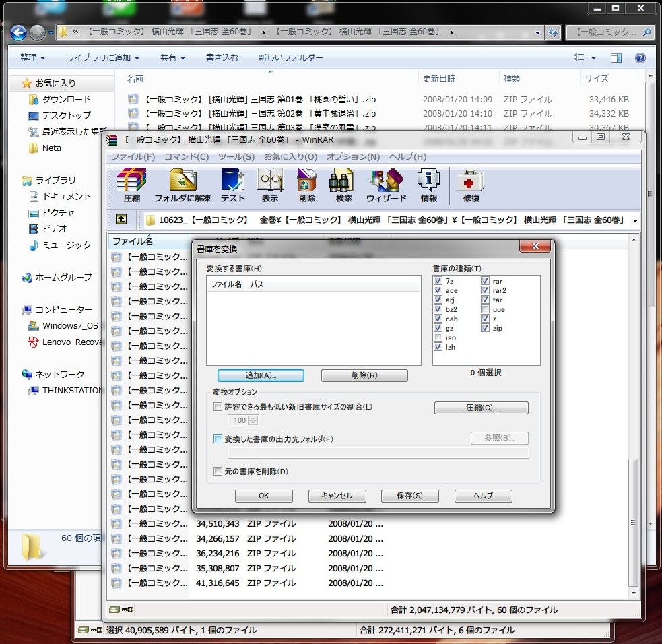This screenshot has height=644, width=662.
Task: Open the ウィザード wizard icon
Action: 387,185
